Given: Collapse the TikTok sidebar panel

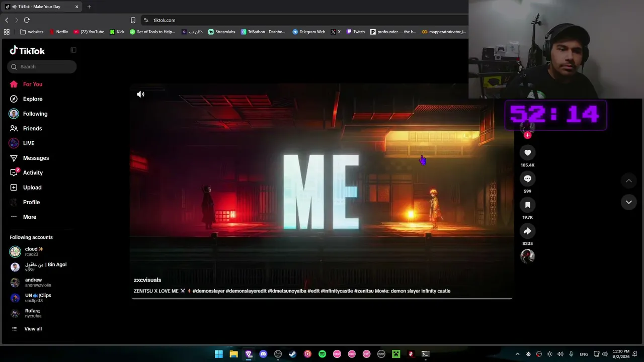Looking at the screenshot, I should (x=73, y=50).
